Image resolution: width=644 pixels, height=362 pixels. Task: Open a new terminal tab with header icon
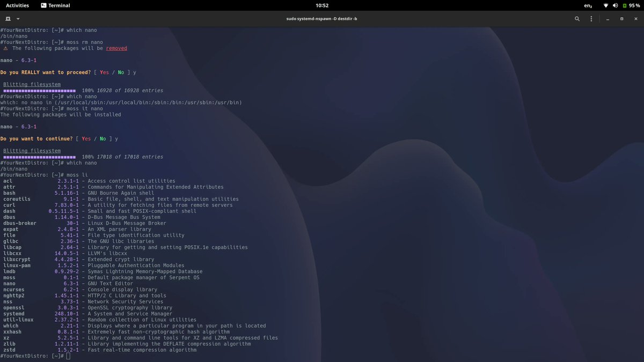[8, 19]
